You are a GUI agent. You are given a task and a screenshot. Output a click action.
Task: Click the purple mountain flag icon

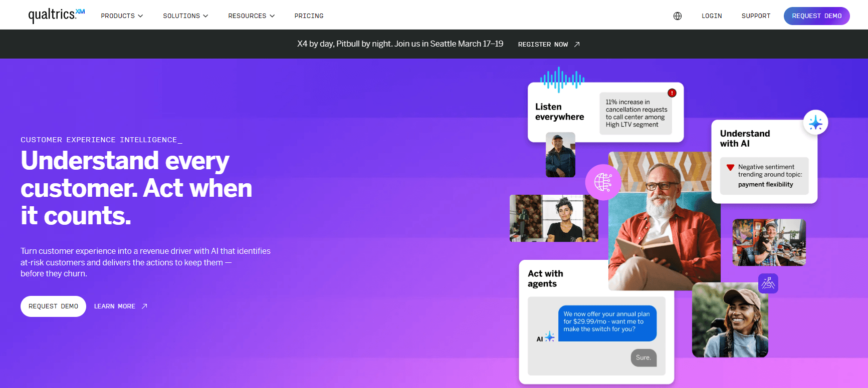768,284
